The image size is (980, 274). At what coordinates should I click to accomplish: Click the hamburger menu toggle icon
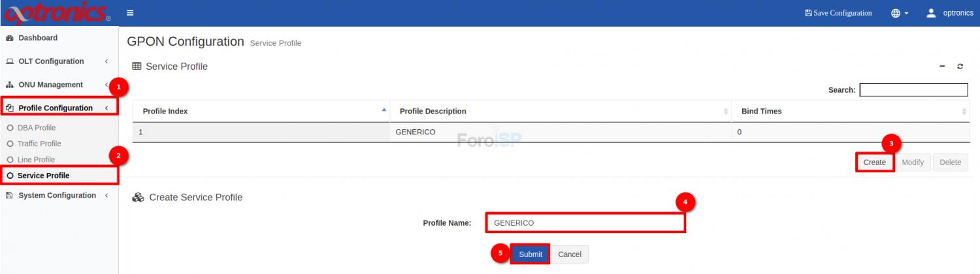[x=130, y=13]
